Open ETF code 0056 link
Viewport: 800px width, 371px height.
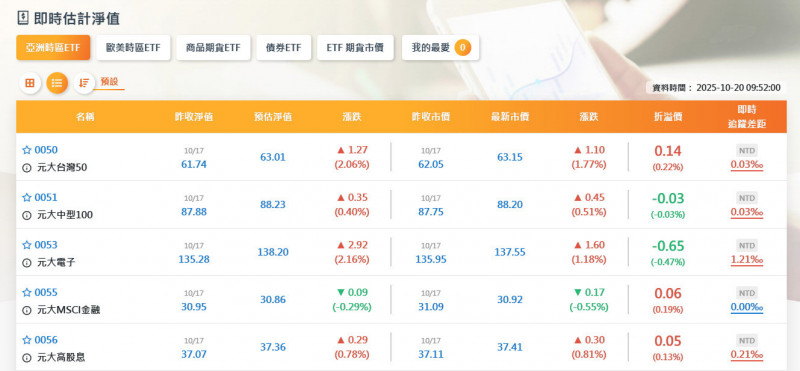46,340
